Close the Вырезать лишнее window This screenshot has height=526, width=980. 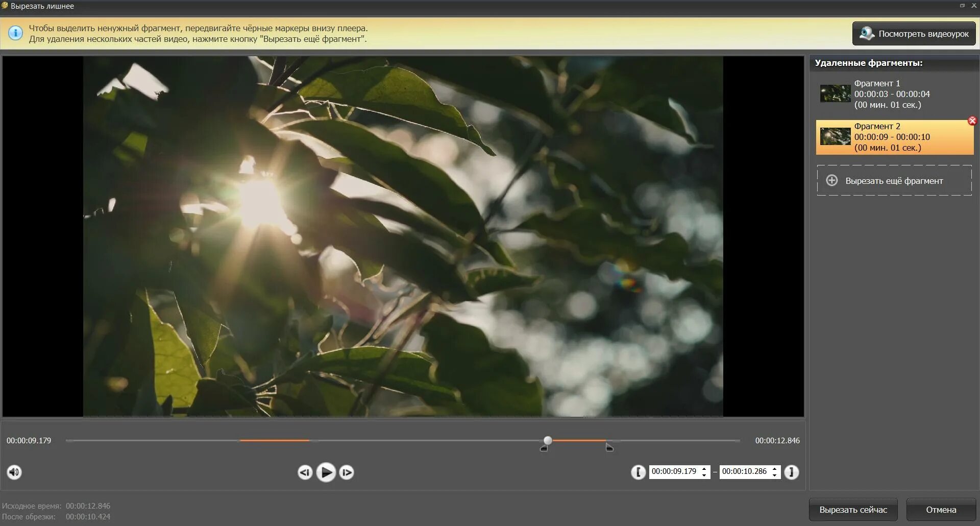[973, 6]
